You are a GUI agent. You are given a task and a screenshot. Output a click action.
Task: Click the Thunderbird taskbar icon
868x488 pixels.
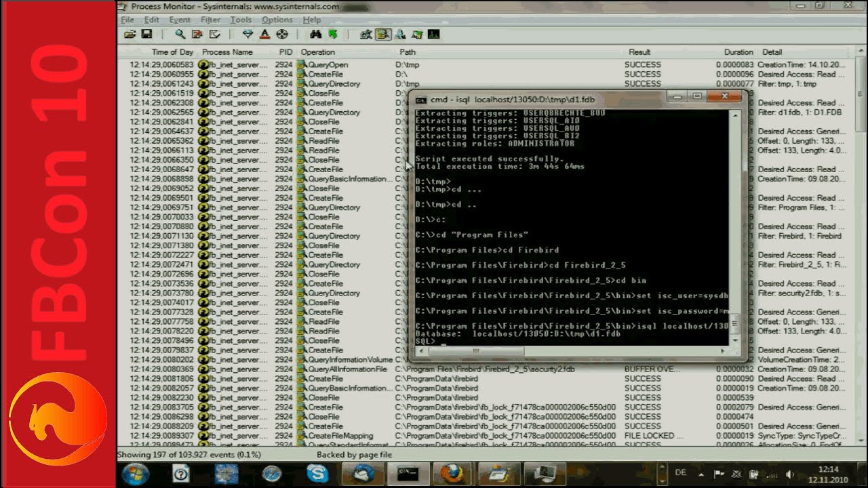pyautogui.click(x=362, y=473)
